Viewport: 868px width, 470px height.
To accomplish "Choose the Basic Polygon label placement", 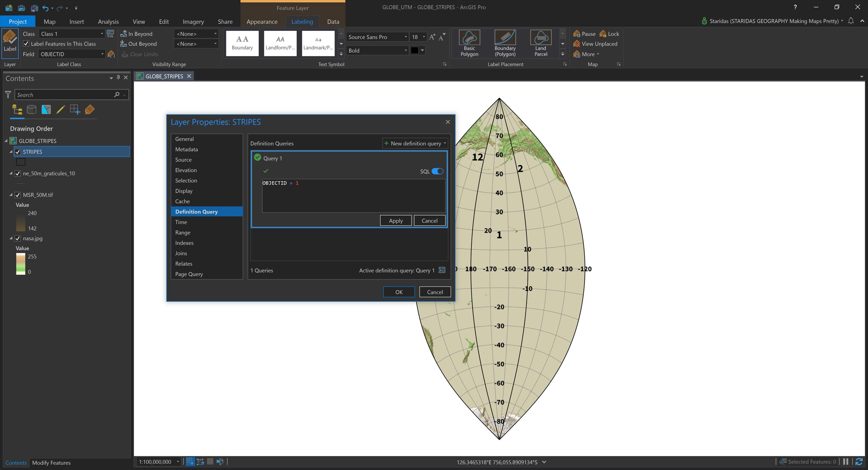I will (x=469, y=43).
